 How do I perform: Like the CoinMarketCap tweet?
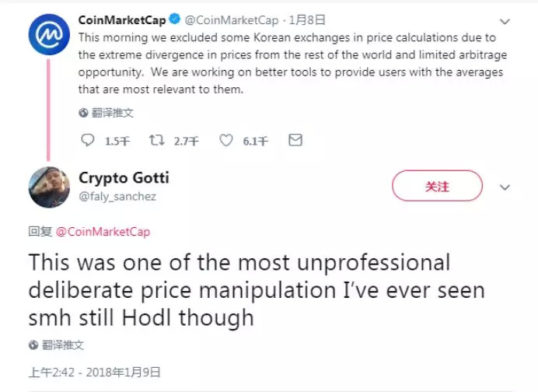[x=226, y=141]
